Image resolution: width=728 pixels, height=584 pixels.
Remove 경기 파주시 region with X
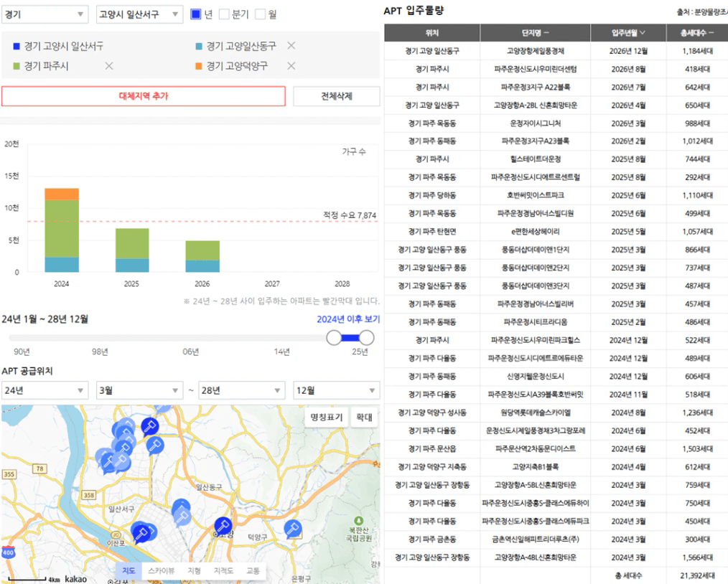click(108, 66)
